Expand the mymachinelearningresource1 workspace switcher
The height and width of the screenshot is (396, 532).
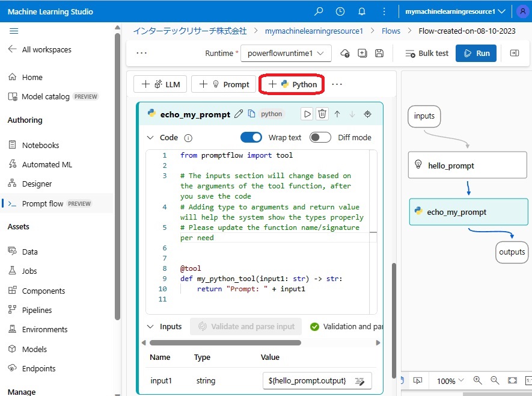coord(455,11)
